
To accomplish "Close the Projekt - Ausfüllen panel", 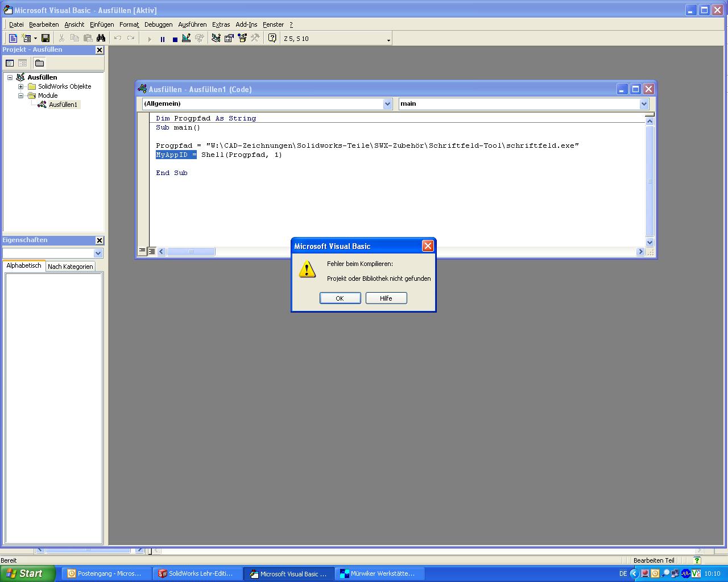I will [100, 50].
